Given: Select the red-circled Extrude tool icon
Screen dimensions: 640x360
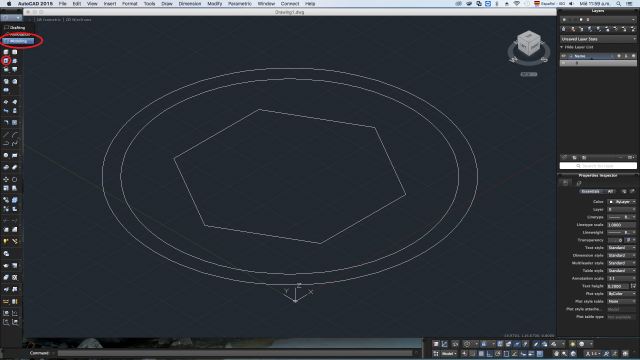Looking at the screenshot, I should click(x=6, y=60).
